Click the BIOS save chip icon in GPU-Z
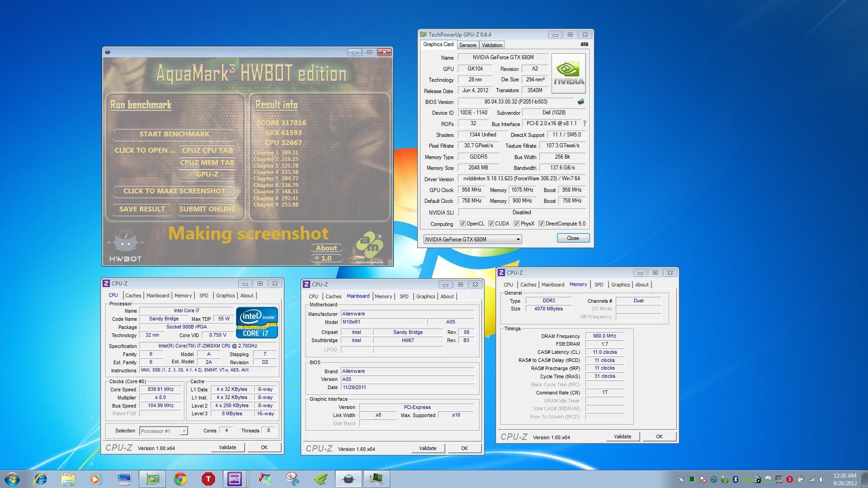Screen dimensions: 868x488 [581, 102]
